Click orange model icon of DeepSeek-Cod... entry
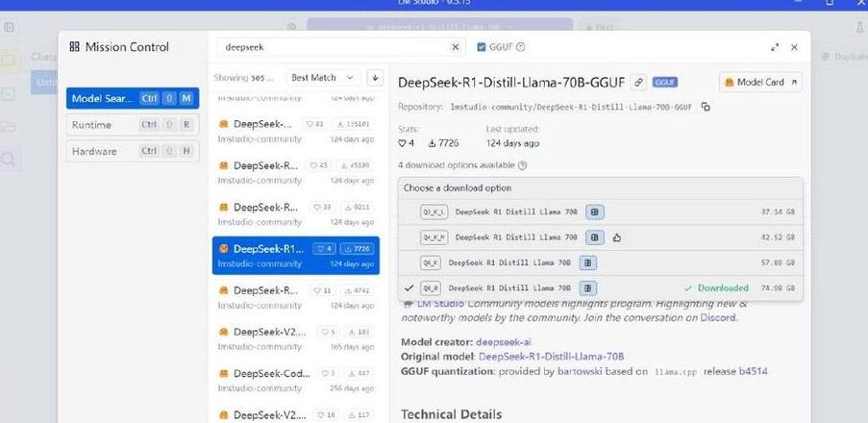Viewport: 868px width, 423px height. 224,374
